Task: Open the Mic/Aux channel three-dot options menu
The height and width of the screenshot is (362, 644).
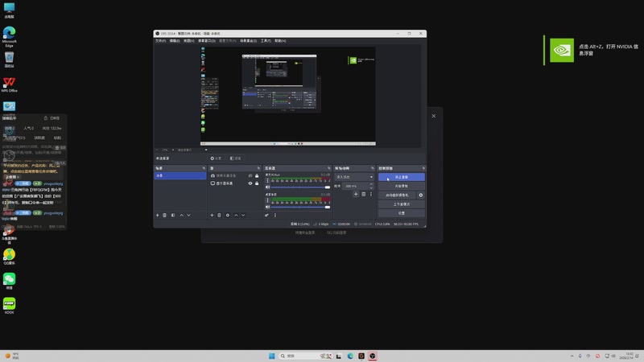Action: point(268,180)
